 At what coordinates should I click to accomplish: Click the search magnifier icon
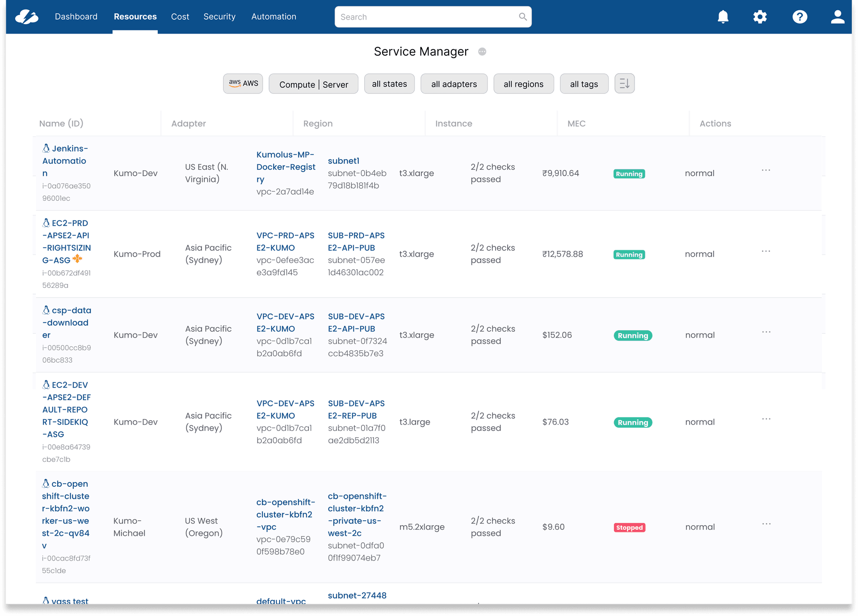tap(523, 17)
